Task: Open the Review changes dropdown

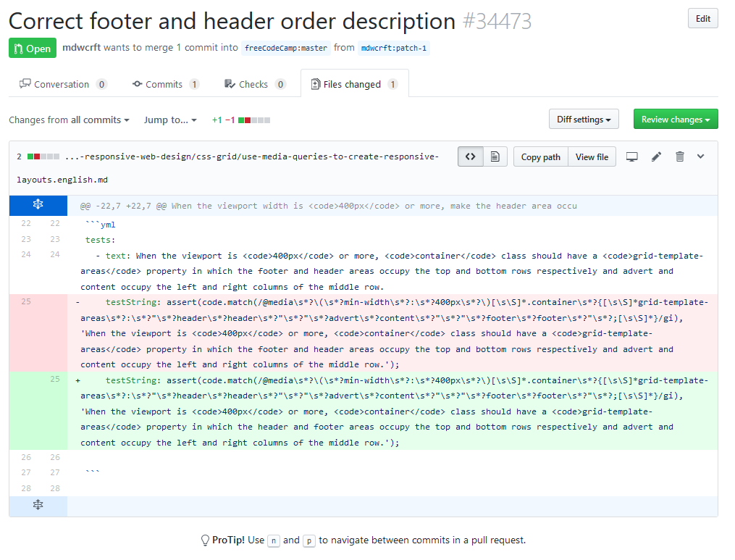Action: coord(676,119)
